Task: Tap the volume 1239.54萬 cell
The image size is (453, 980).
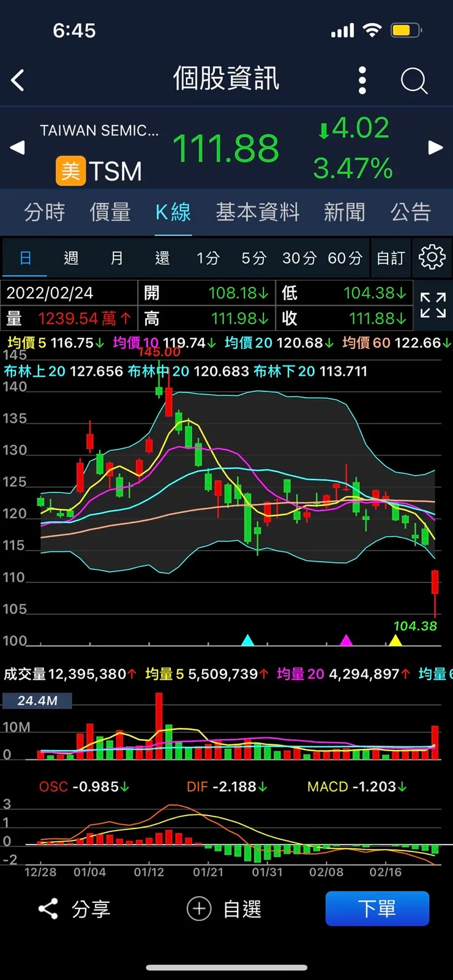Action: tap(69, 318)
